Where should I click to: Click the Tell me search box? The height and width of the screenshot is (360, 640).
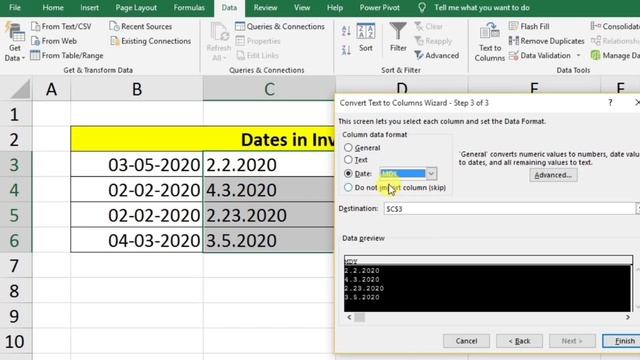click(482, 8)
